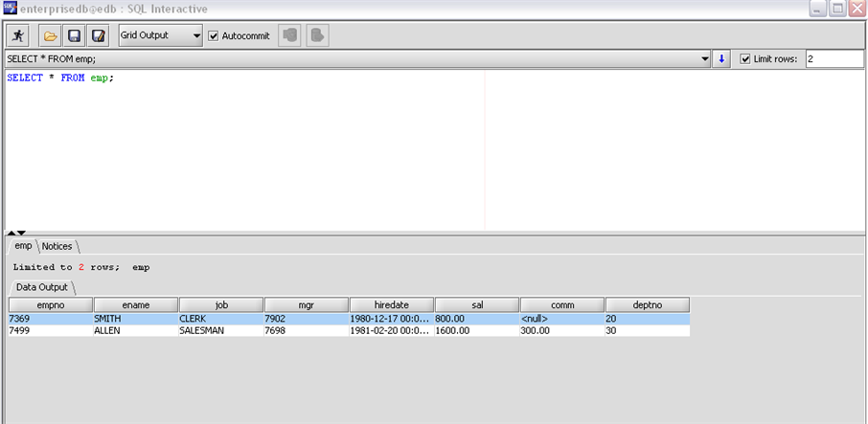
Task: Select the 1980-12-17 hiredate cell
Action: coord(392,319)
